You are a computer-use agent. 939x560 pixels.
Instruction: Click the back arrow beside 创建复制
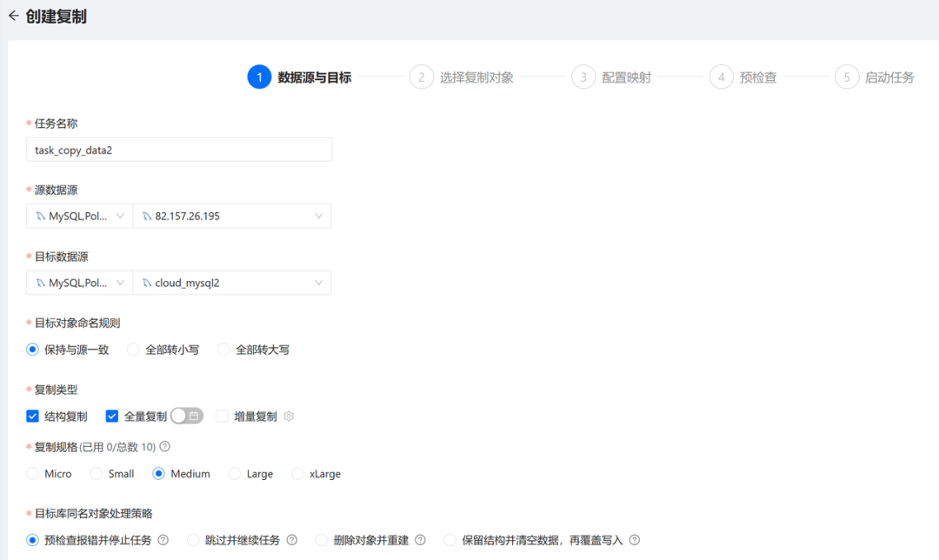[13, 16]
